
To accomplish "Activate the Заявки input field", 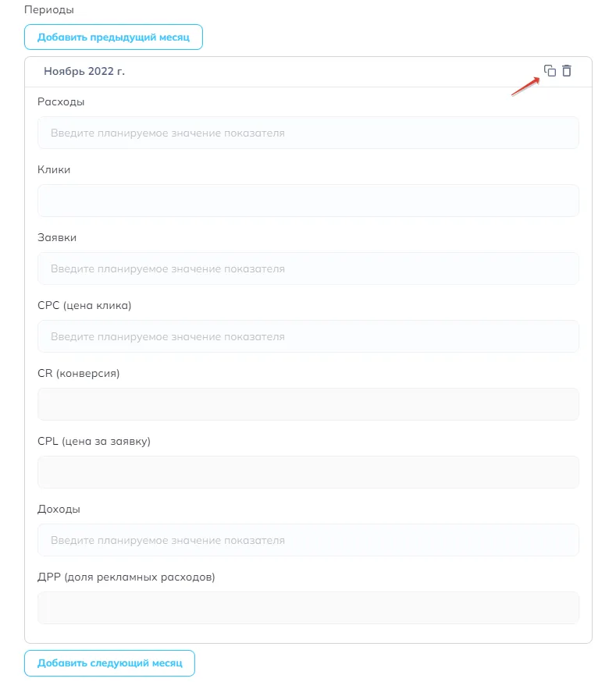I will (308, 268).
